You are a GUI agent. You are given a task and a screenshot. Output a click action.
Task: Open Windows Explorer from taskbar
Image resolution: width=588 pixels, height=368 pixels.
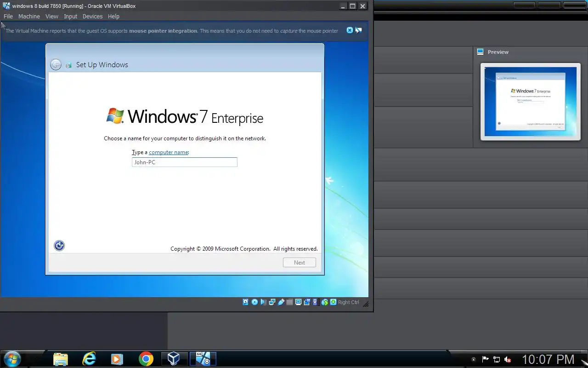61,359
